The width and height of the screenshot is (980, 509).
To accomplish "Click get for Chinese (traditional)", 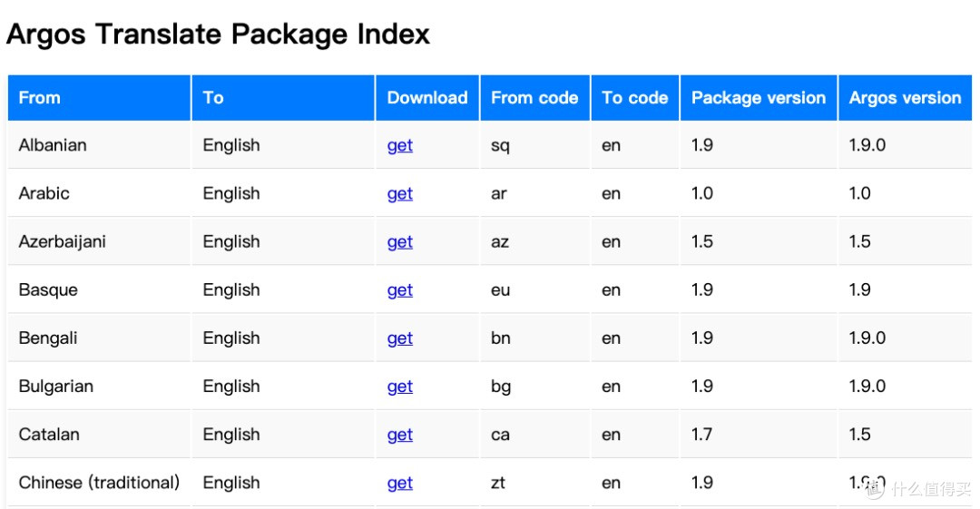I will coord(400,482).
